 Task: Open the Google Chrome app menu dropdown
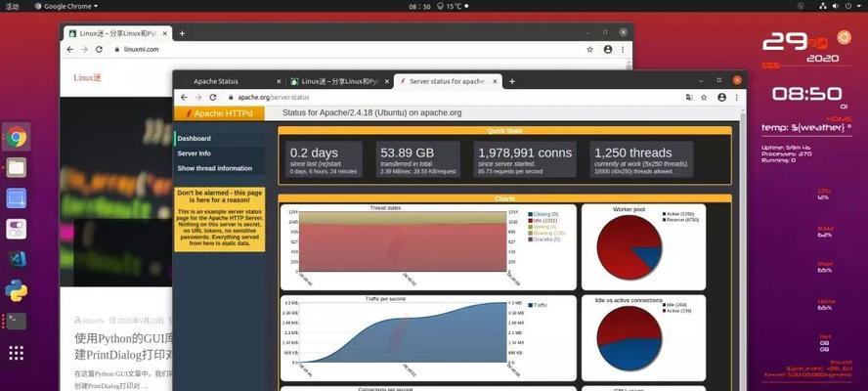[65, 6]
